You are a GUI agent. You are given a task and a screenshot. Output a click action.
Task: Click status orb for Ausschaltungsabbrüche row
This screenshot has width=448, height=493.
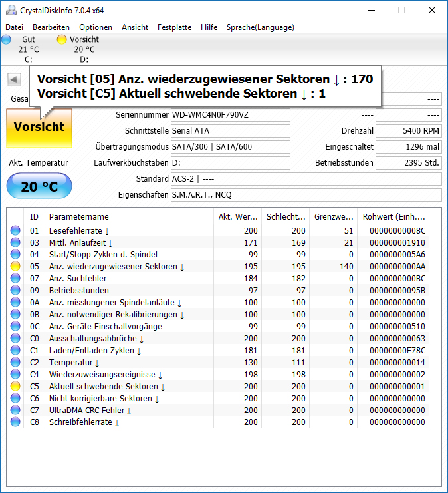(15, 338)
